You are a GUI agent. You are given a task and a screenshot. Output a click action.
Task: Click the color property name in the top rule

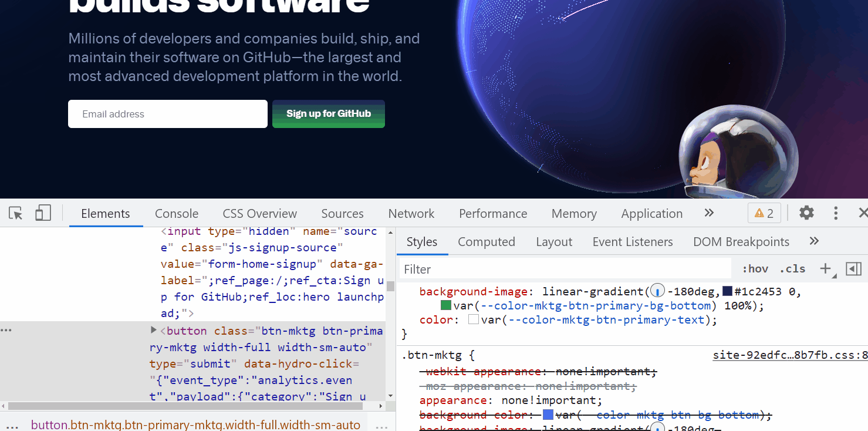tap(437, 319)
